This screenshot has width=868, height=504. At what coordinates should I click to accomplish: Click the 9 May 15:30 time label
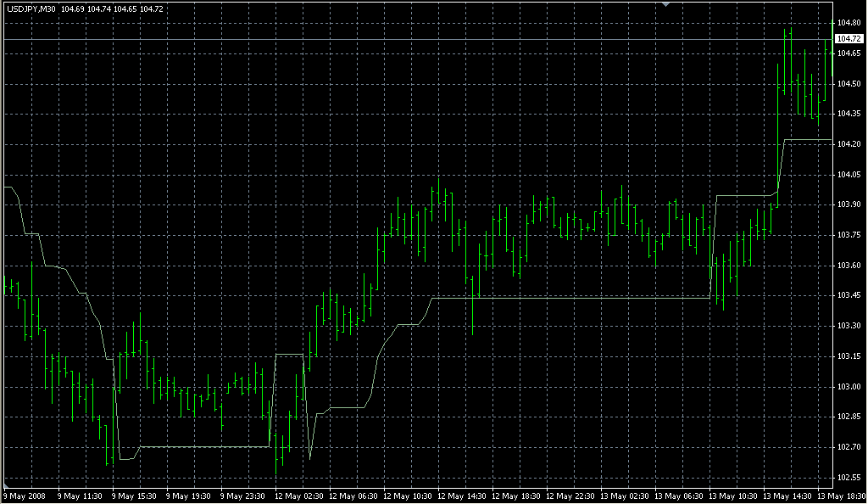point(134,496)
